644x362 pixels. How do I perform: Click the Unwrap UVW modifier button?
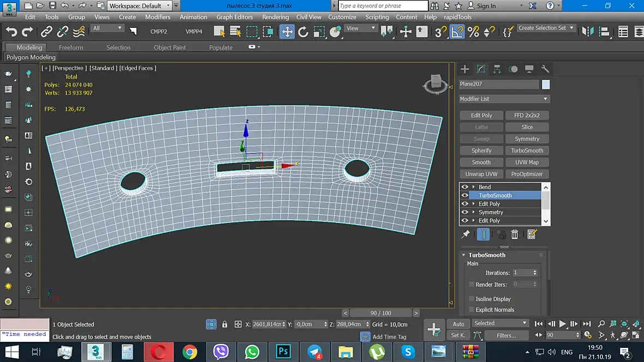(x=481, y=174)
